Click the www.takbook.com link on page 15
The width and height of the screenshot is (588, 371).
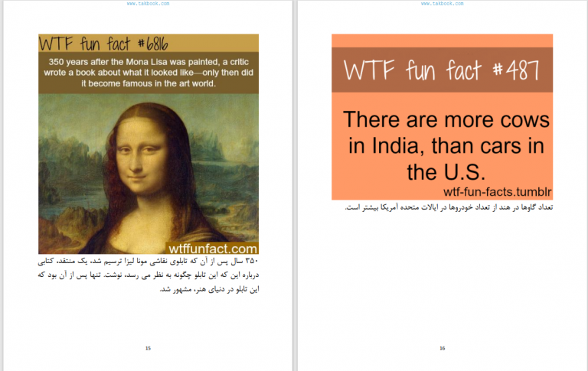pos(148,3)
